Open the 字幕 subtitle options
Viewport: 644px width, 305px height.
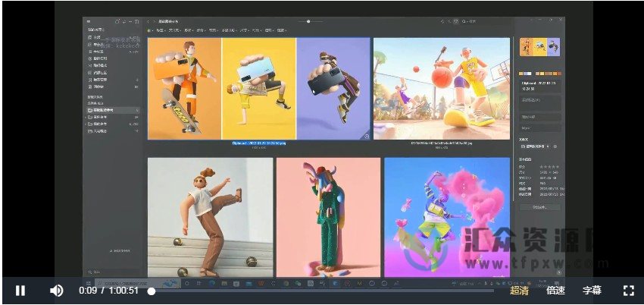(x=592, y=291)
